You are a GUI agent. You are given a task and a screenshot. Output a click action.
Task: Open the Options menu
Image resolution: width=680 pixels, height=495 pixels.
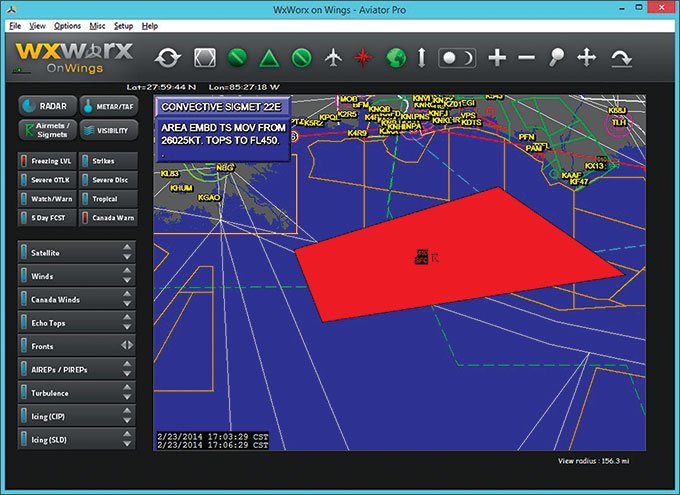tap(67, 26)
